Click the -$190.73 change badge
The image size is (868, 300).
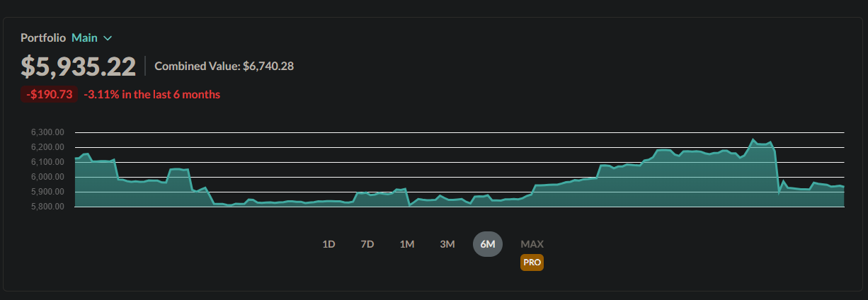pyautogui.click(x=50, y=94)
